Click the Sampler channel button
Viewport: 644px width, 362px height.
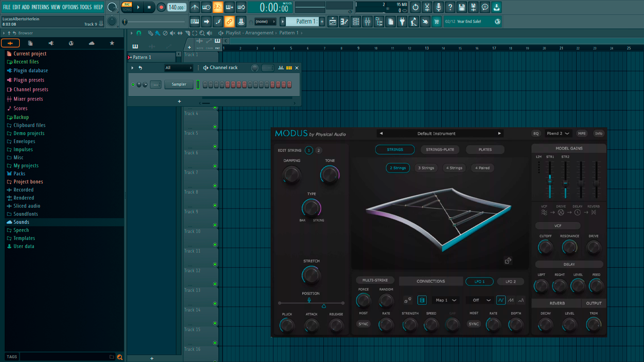point(179,84)
